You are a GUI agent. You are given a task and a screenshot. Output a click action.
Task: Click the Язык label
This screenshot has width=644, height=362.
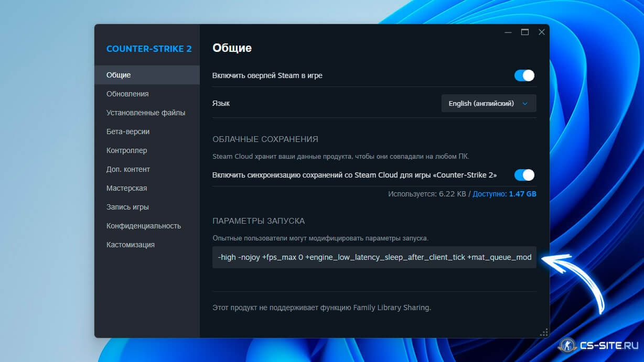coord(221,104)
